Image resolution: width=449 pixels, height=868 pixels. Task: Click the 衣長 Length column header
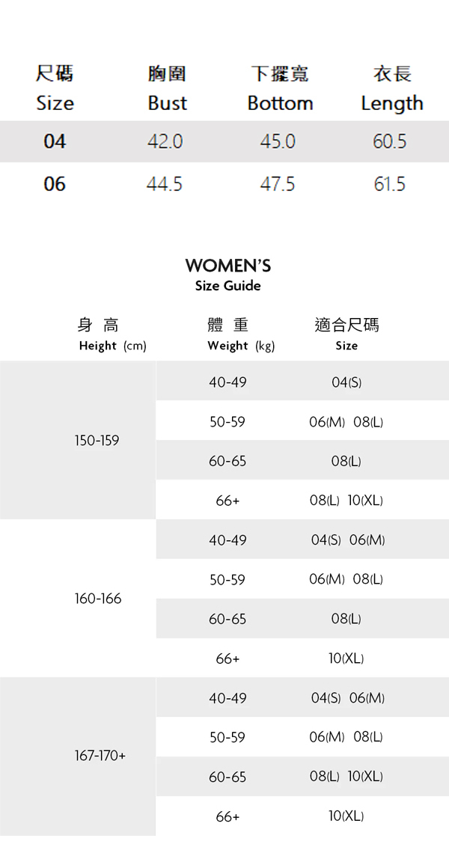point(391,88)
